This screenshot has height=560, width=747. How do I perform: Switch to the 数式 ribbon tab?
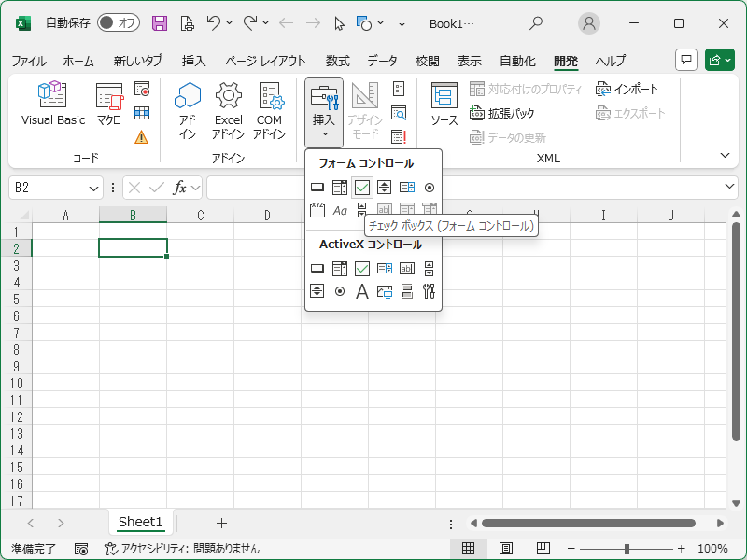click(337, 61)
